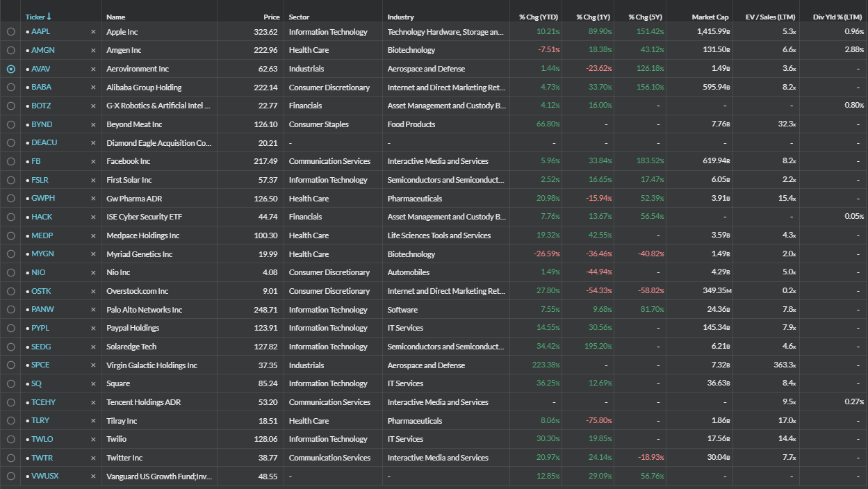Sort by the Ticker column header arrow

(x=49, y=17)
